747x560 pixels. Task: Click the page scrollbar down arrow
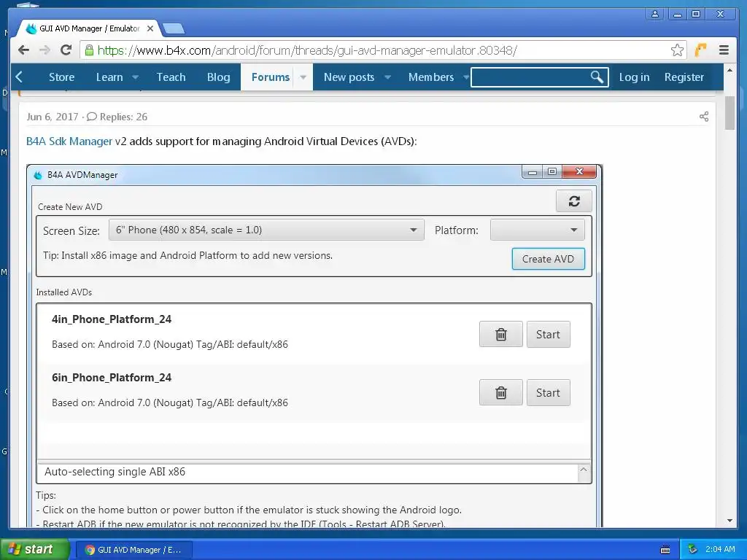click(729, 521)
